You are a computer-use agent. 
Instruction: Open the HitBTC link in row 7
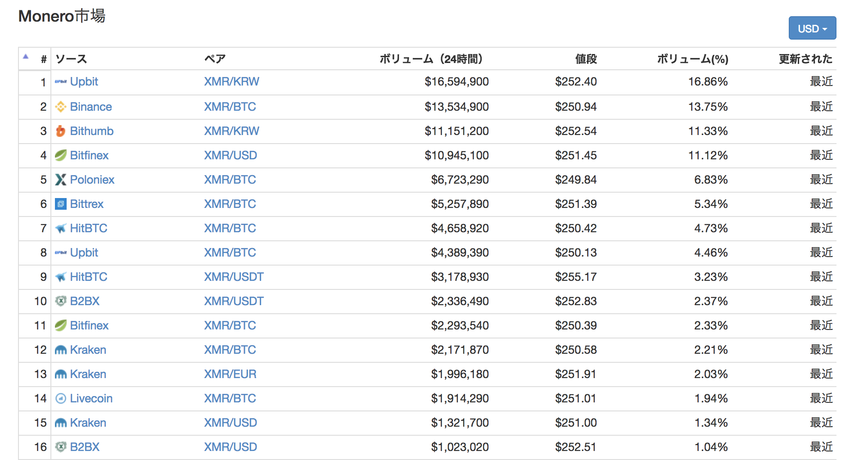click(89, 228)
